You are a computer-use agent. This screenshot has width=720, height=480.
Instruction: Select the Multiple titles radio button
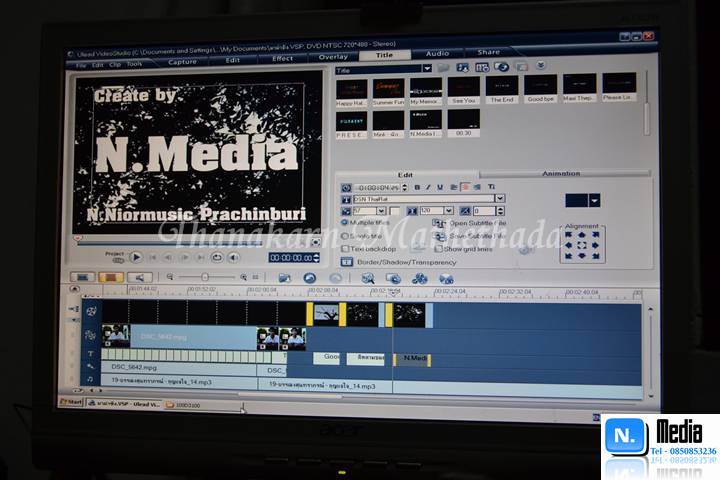pos(344,222)
